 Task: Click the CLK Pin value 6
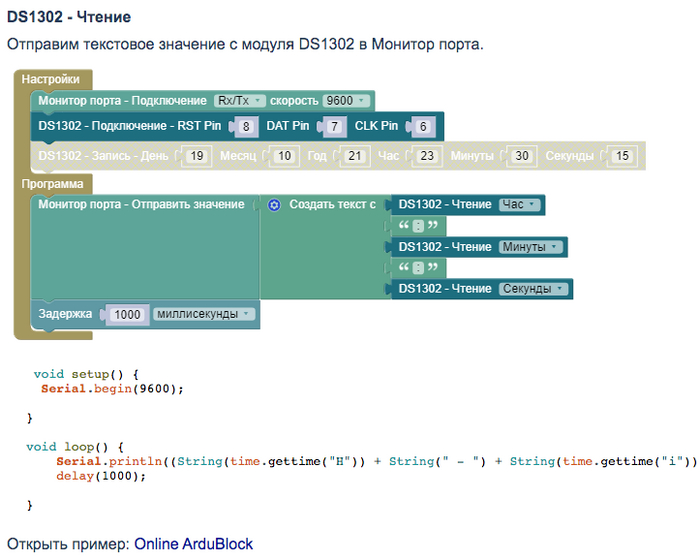(423, 127)
